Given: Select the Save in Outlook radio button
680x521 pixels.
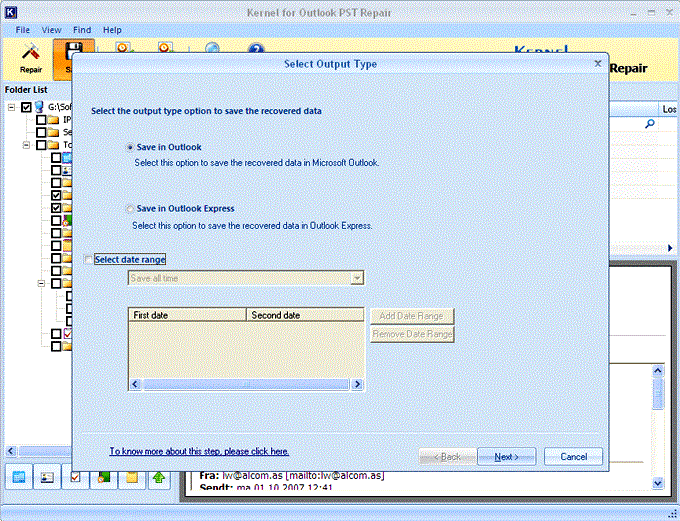Looking at the screenshot, I should click(130, 147).
